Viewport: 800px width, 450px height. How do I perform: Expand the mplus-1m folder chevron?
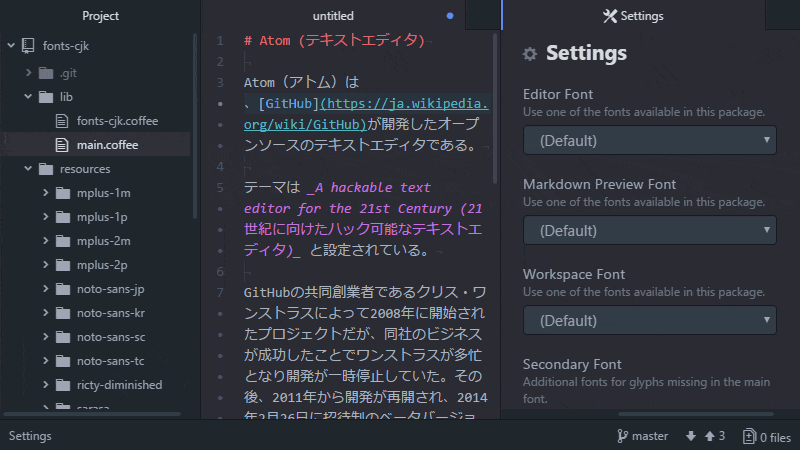[45, 192]
